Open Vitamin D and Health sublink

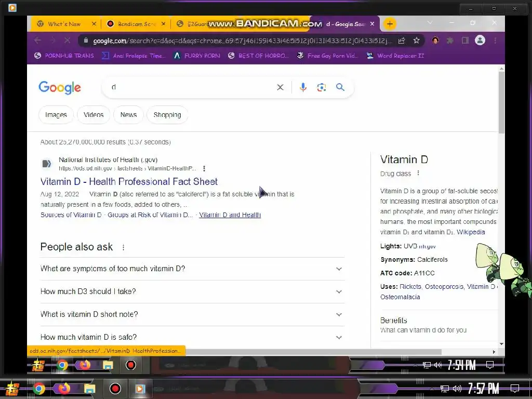point(230,215)
